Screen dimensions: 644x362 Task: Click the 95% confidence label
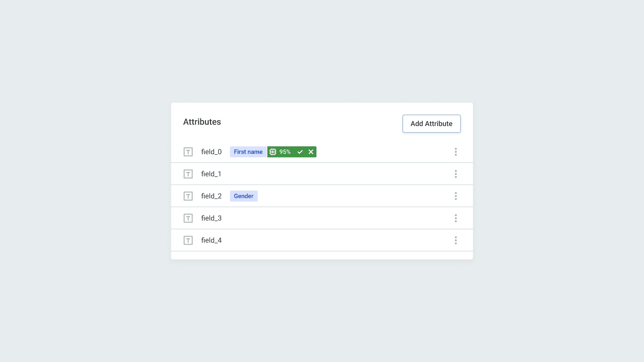click(285, 152)
